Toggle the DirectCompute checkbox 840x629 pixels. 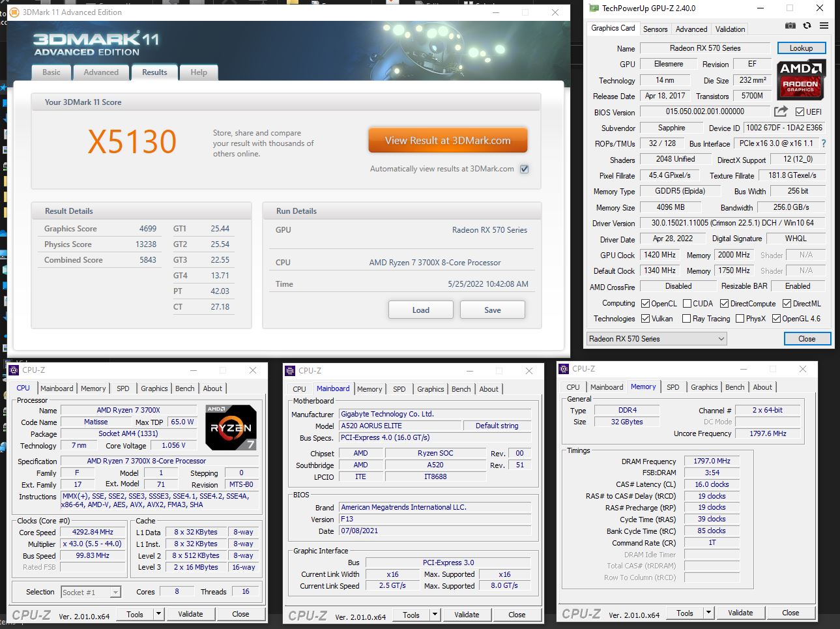[x=724, y=304]
